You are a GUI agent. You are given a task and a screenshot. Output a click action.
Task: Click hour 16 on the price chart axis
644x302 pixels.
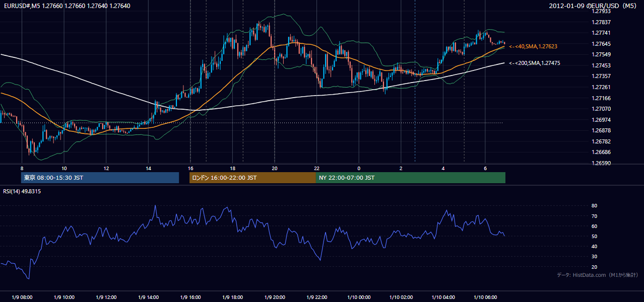(190, 168)
